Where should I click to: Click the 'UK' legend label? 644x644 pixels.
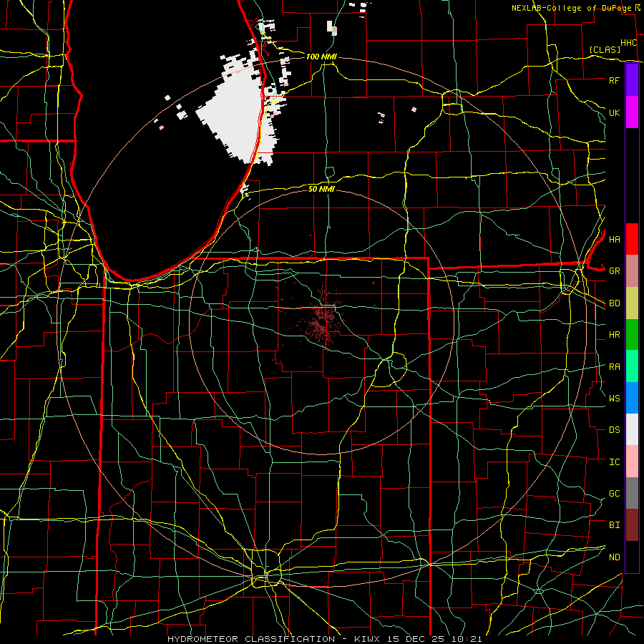[614, 112]
